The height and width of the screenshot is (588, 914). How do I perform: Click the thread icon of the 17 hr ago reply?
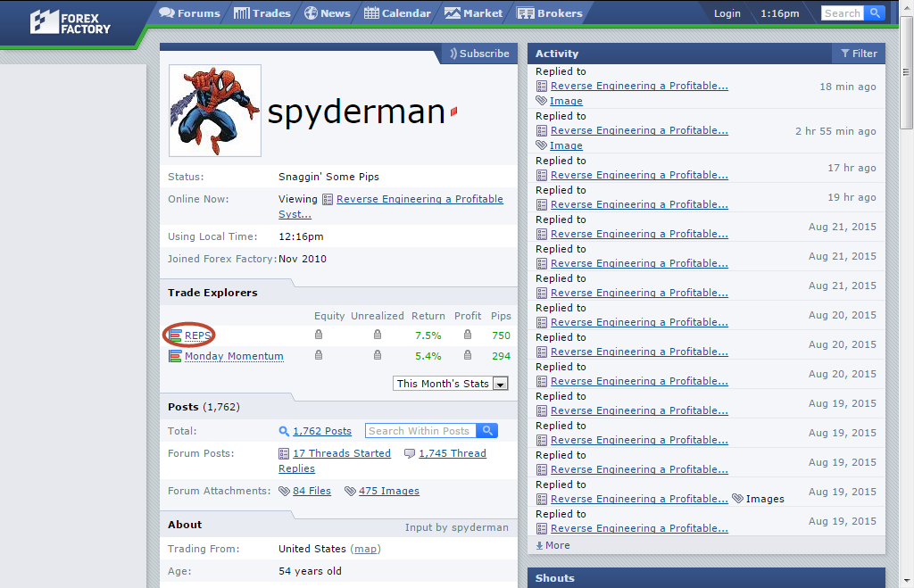point(542,176)
